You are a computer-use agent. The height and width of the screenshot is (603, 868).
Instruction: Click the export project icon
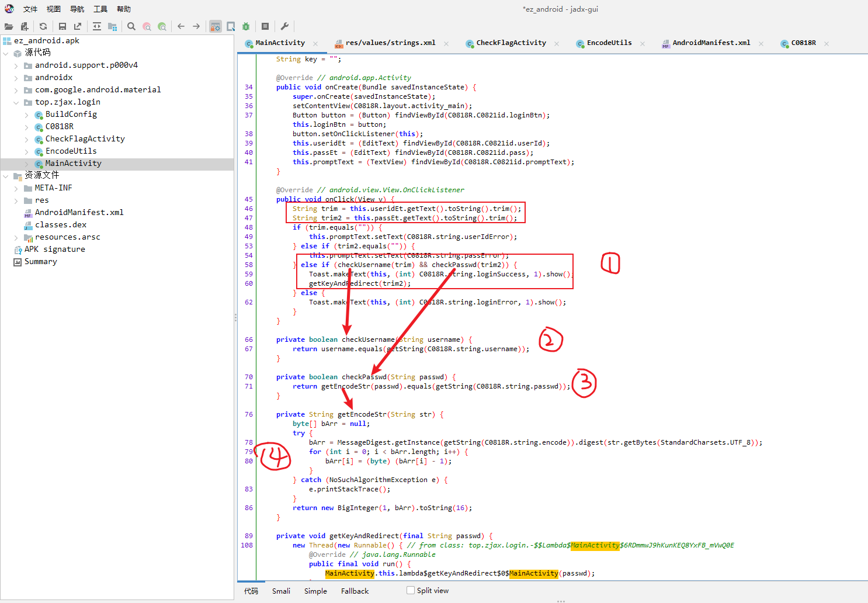pos(78,26)
